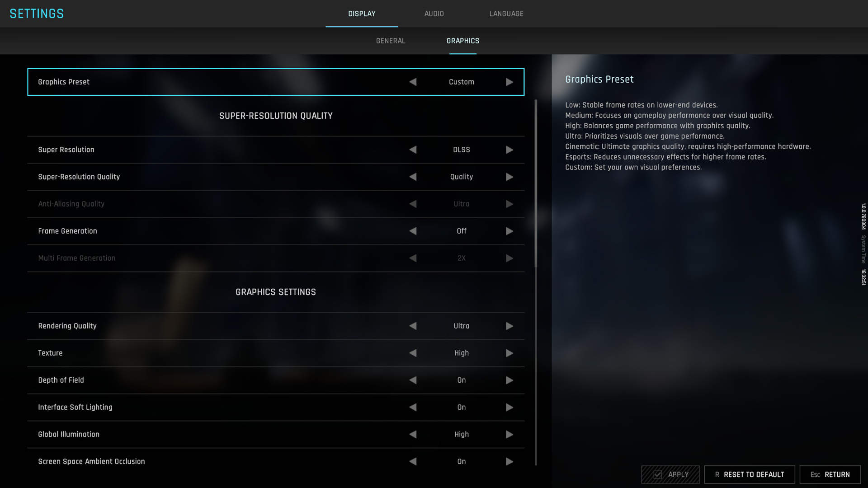
Task: Click the settings list vertical scrollbar
Action: 536,183
